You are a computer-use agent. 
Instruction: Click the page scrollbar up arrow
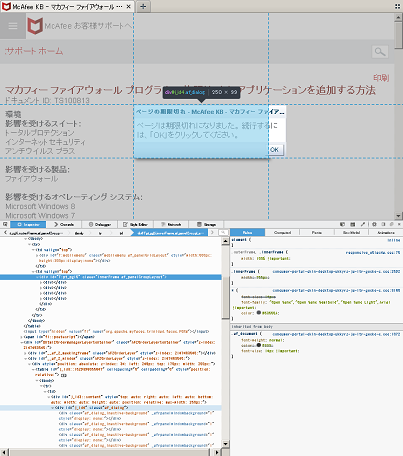tap(398, 17)
